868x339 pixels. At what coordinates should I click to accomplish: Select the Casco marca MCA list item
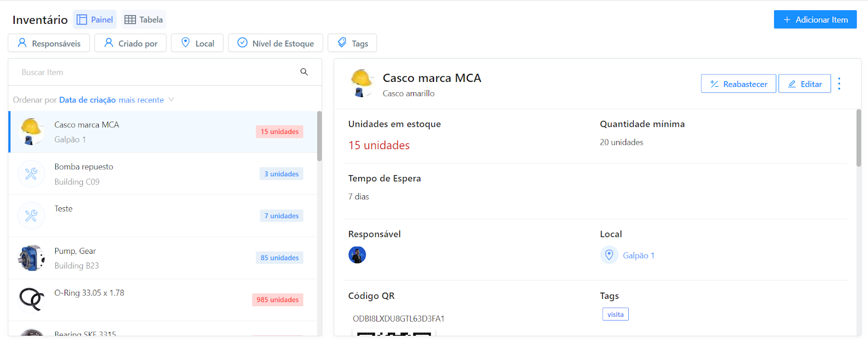point(163,132)
